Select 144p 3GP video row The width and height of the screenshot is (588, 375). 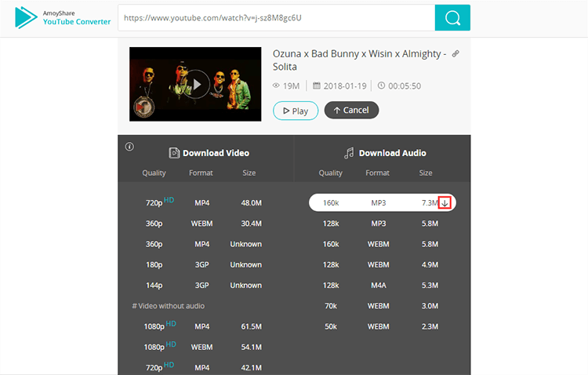[205, 286]
